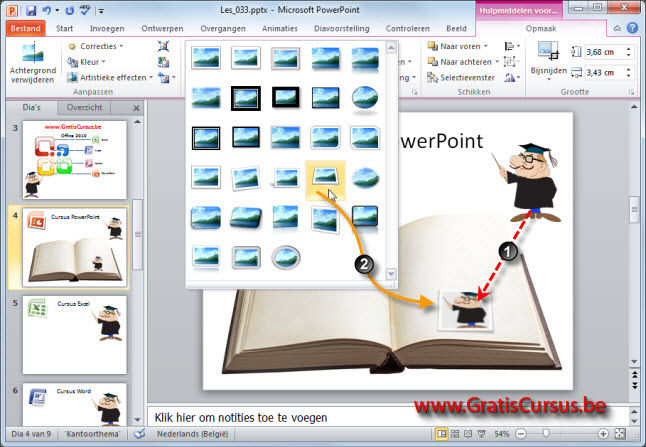
Task: Open the reset picture dropdown icon
Action: pos(167,77)
